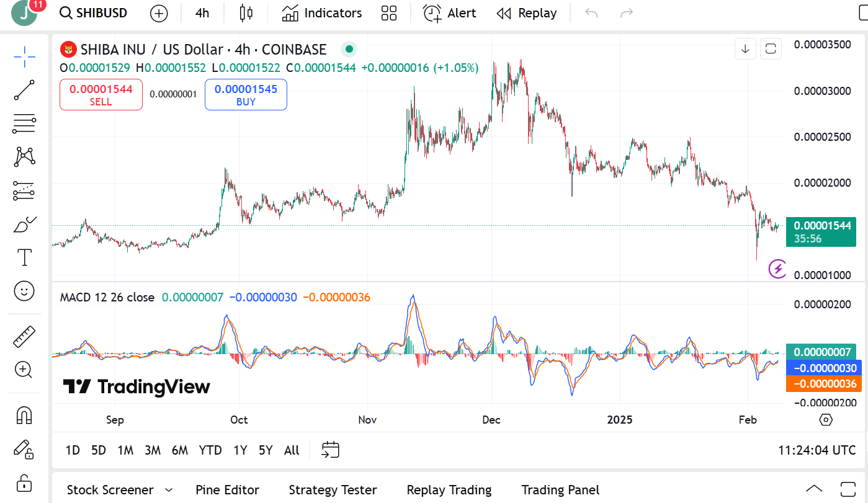Show All available data range
The width and height of the screenshot is (868, 503).
tap(292, 450)
